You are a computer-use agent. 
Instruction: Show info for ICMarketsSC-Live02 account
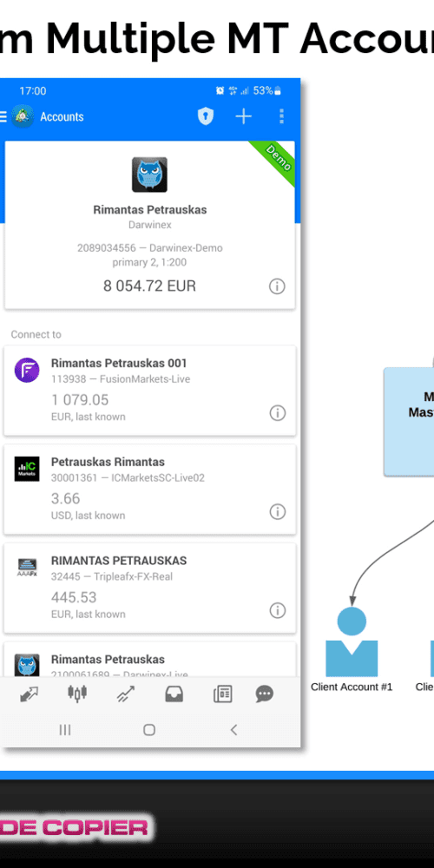point(278,512)
